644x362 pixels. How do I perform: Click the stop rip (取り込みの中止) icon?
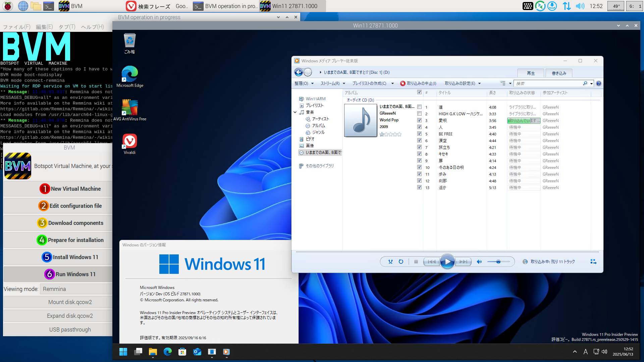coord(402,83)
